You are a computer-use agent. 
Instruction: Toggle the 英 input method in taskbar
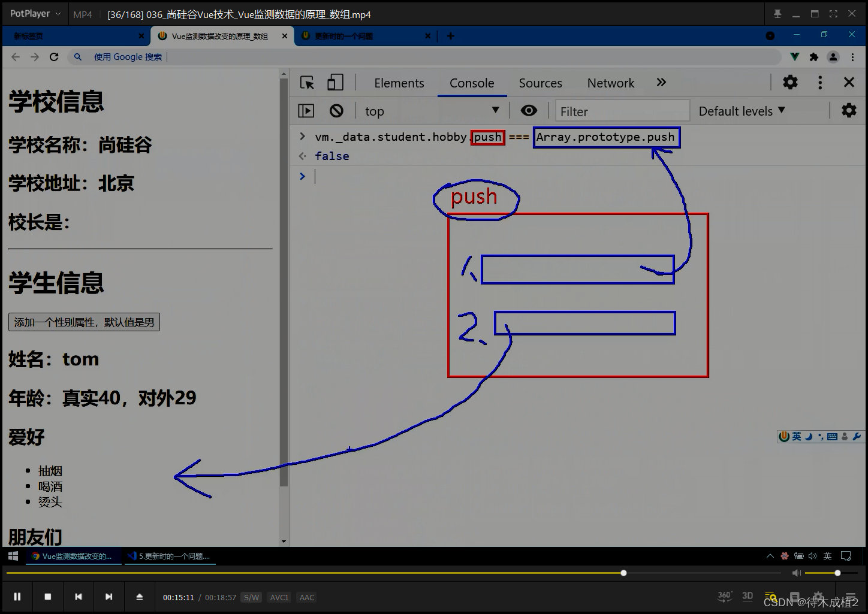[x=827, y=556]
